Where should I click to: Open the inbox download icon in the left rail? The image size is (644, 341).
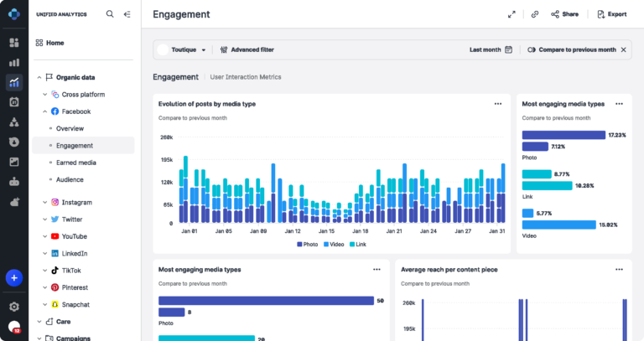coord(14,142)
